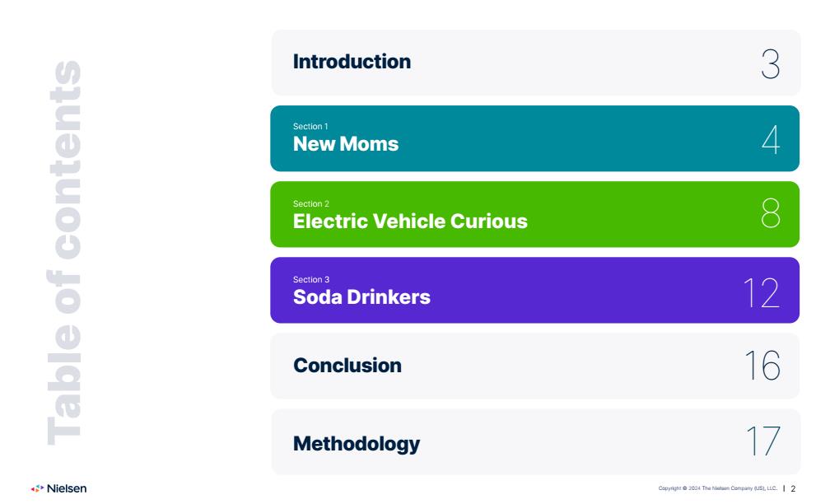Click the vertical Table of contents title
Viewport: 830px width, 504px height.
pos(64,253)
